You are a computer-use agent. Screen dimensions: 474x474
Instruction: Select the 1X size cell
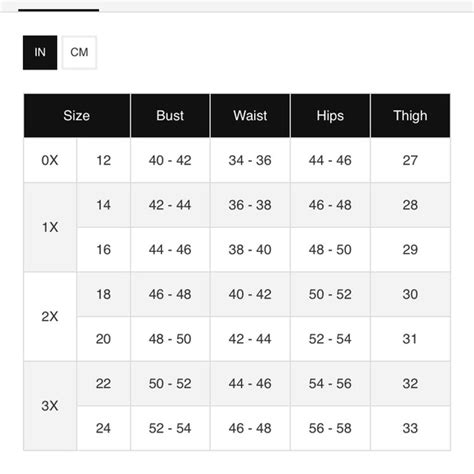50,227
